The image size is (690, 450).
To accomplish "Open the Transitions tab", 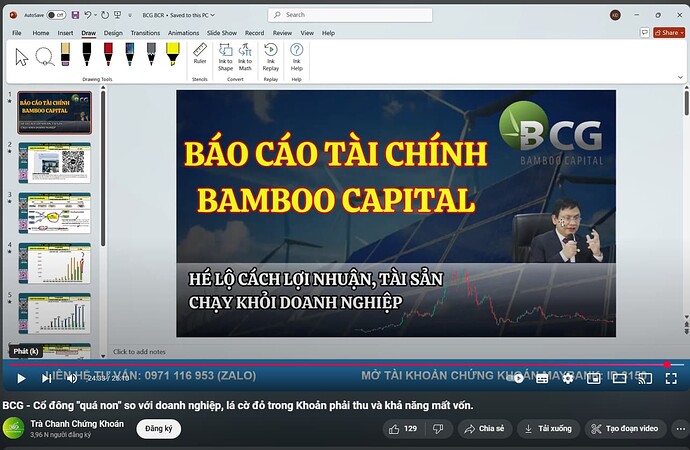I will [x=145, y=33].
